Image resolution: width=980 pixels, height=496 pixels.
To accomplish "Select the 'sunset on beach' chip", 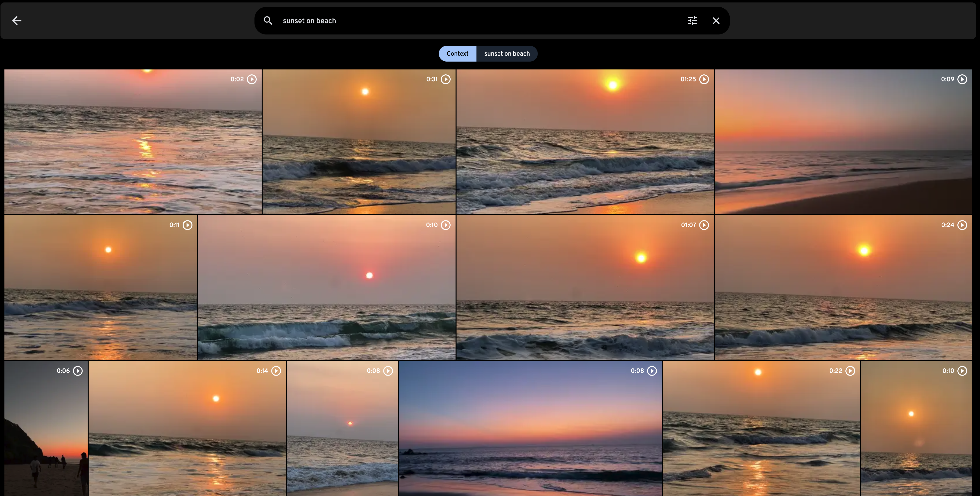I will point(507,54).
